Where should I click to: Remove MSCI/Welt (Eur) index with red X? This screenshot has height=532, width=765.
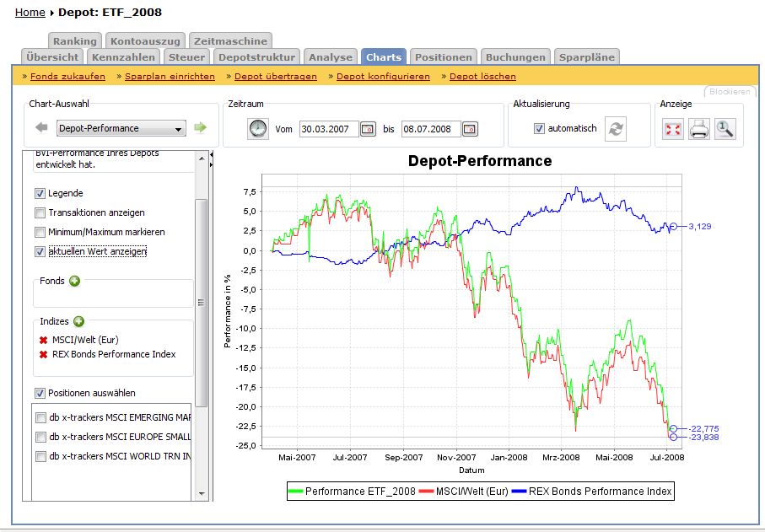43,340
